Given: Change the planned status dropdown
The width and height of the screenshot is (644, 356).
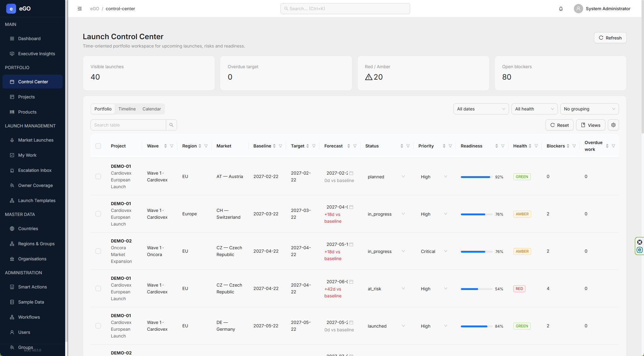Looking at the screenshot, I should (386, 177).
